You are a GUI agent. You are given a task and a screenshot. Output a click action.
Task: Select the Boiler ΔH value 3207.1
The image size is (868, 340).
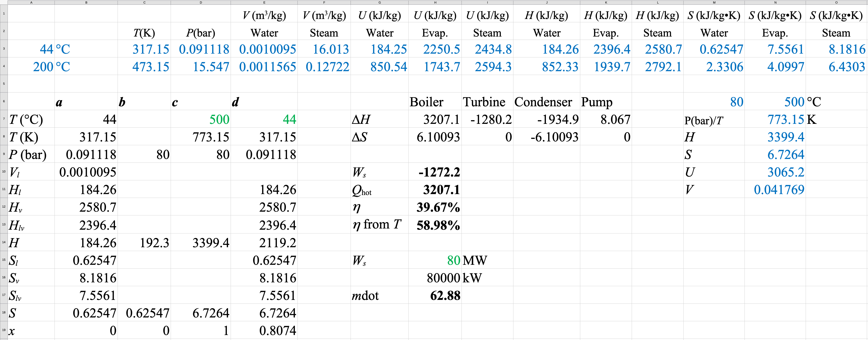tap(441, 119)
